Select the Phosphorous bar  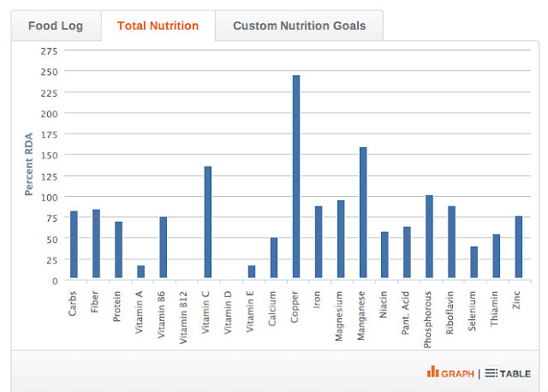[x=430, y=236]
